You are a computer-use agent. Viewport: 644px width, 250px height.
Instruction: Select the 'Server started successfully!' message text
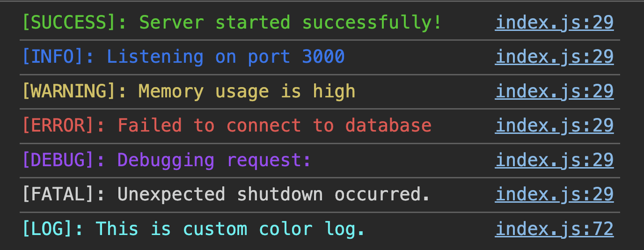(x=290, y=22)
